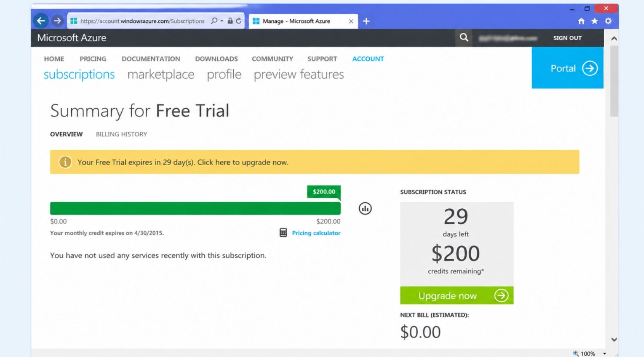This screenshot has width=644, height=357.
Task: Click the Upgrade now green button
Action: [457, 295]
